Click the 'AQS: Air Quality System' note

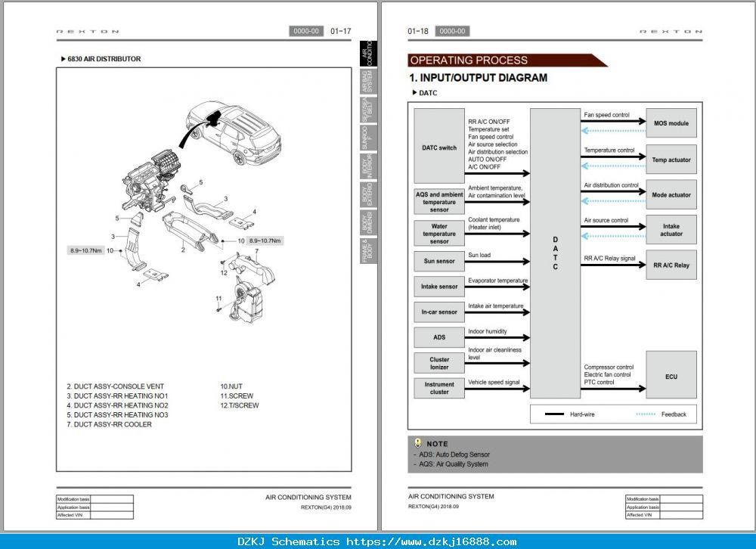tap(453, 464)
